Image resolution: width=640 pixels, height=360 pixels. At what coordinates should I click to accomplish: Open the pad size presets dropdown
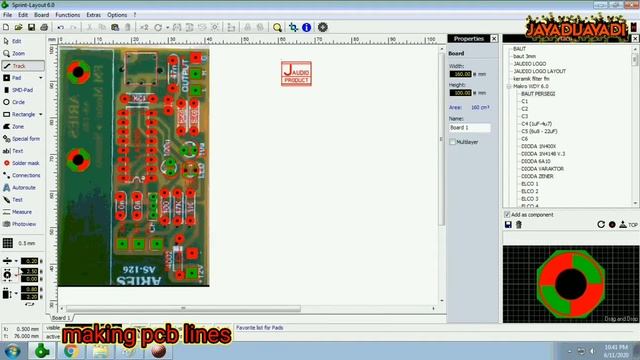tap(16, 275)
